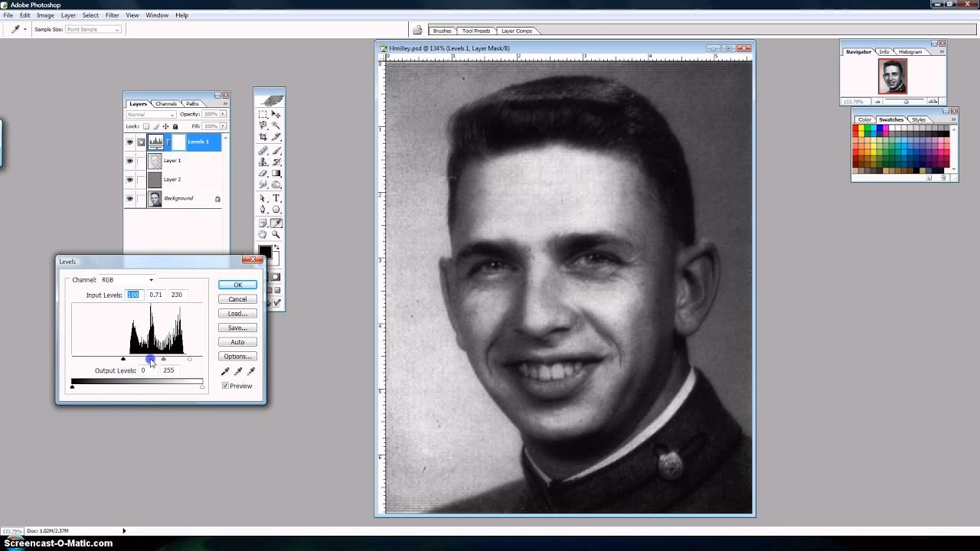Open the layer blend mode Normal dropdown
980x551 pixels.
pos(150,115)
